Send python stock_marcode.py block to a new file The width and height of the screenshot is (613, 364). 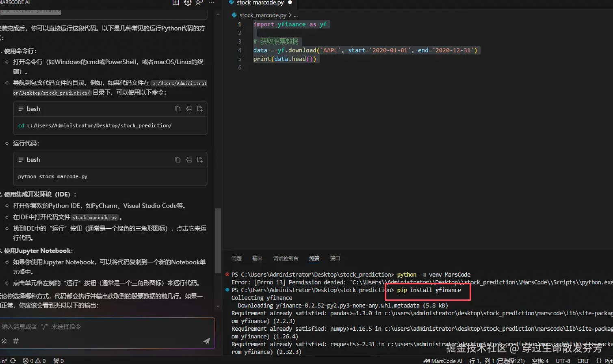(x=200, y=160)
